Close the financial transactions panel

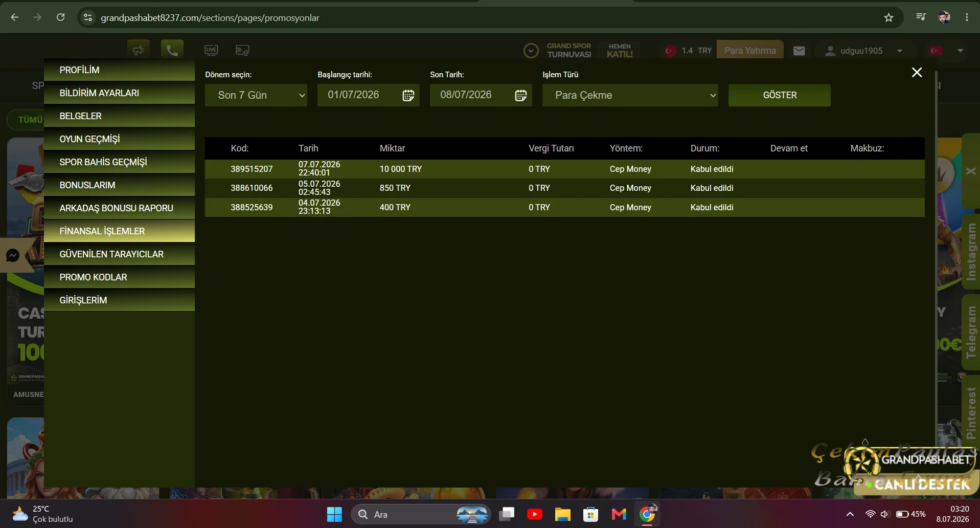(917, 73)
